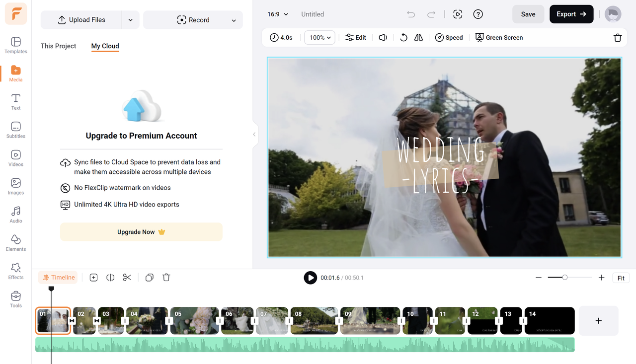Add a scene with timeline plus-square icon
Viewport: 636px width, 364px height.
(x=93, y=278)
